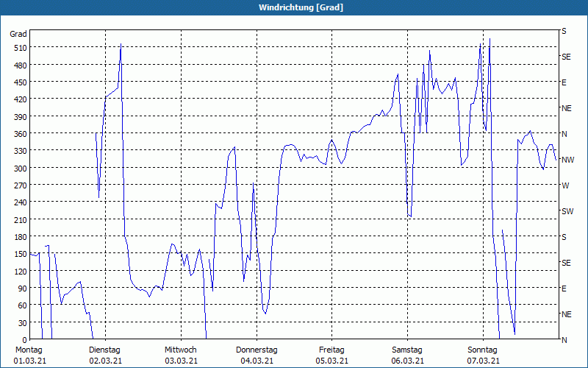
Task: Select the Sonntag day label
Action: click(482, 350)
